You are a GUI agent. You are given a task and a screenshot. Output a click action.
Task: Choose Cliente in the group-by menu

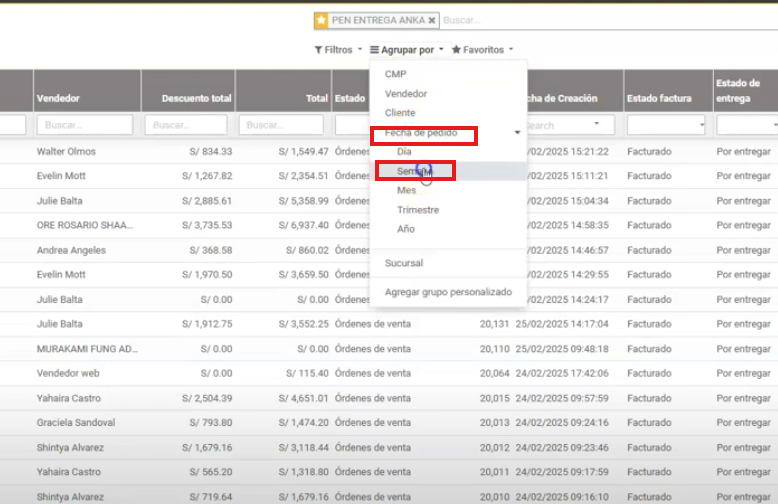point(400,113)
